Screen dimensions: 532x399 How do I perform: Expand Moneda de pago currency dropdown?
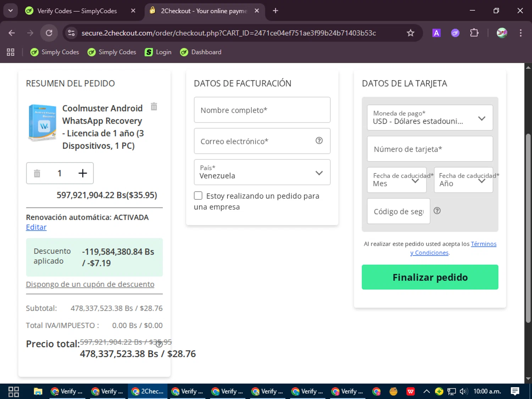pos(430,118)
